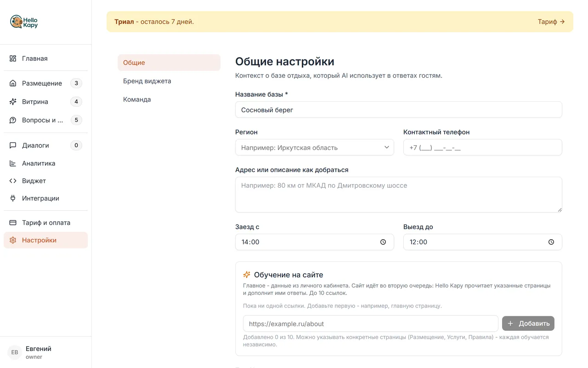This screenshot has height=368, width=588.
Task: Click the Диалоги badge showing 0
Action: [76, 145]
